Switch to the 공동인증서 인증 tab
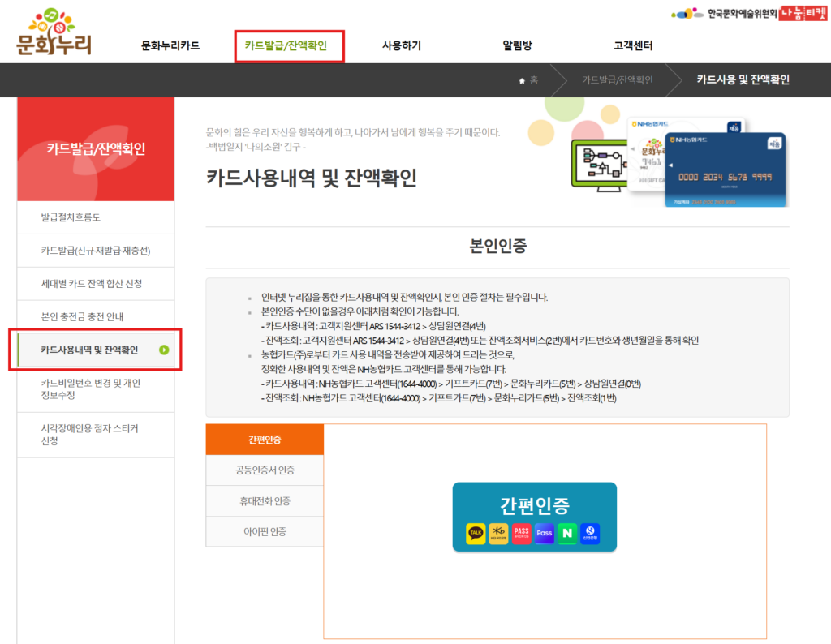This screenshot has height=644, width=831. coord(265,470)
